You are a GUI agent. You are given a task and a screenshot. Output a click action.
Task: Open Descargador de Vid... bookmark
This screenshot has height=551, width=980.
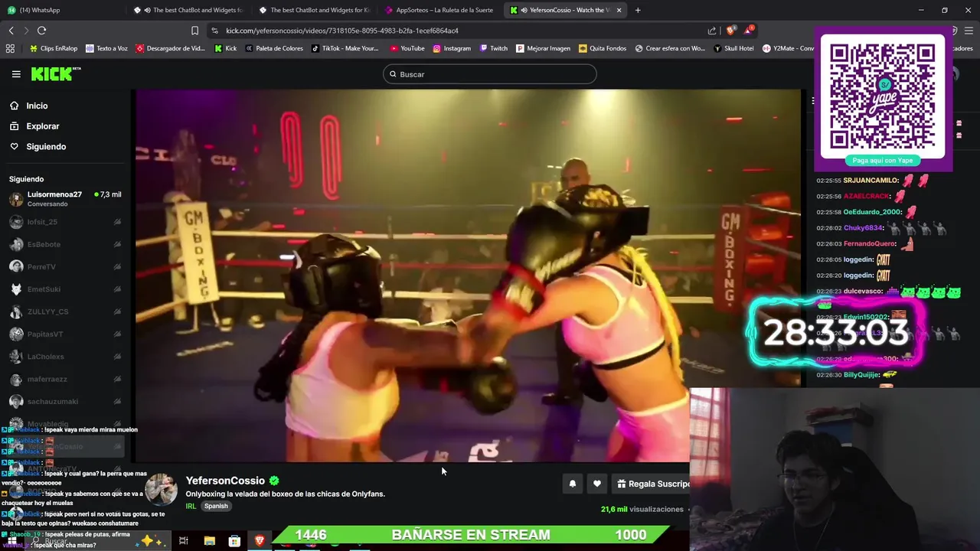tap(171, 48)
